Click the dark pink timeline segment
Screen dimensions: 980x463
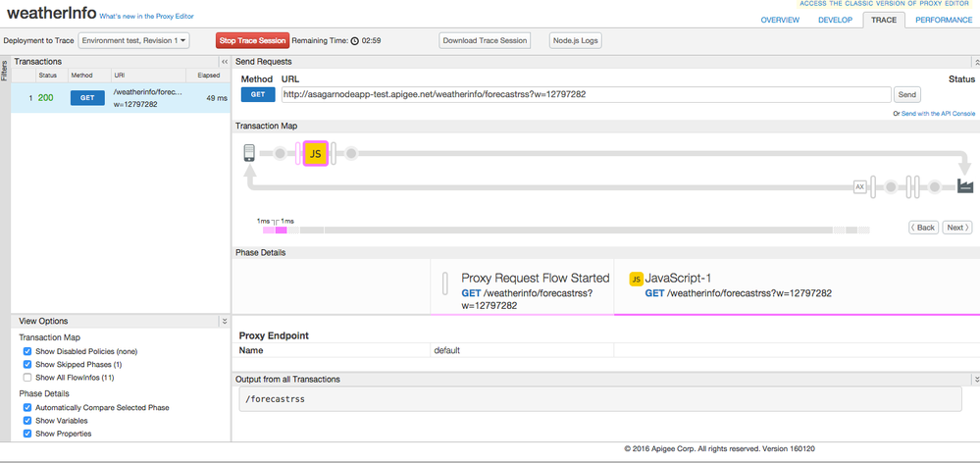(282, 230)
